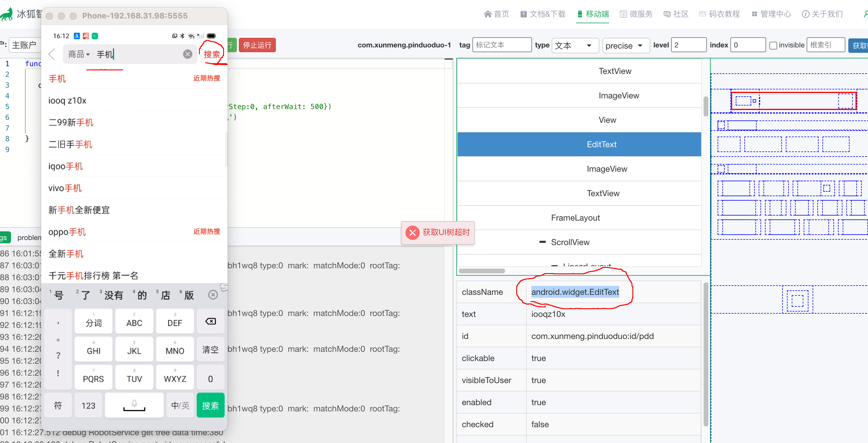The width and height of the screenshot is (868, 443).
Task: Click the index input field
Action: (748, 45)
